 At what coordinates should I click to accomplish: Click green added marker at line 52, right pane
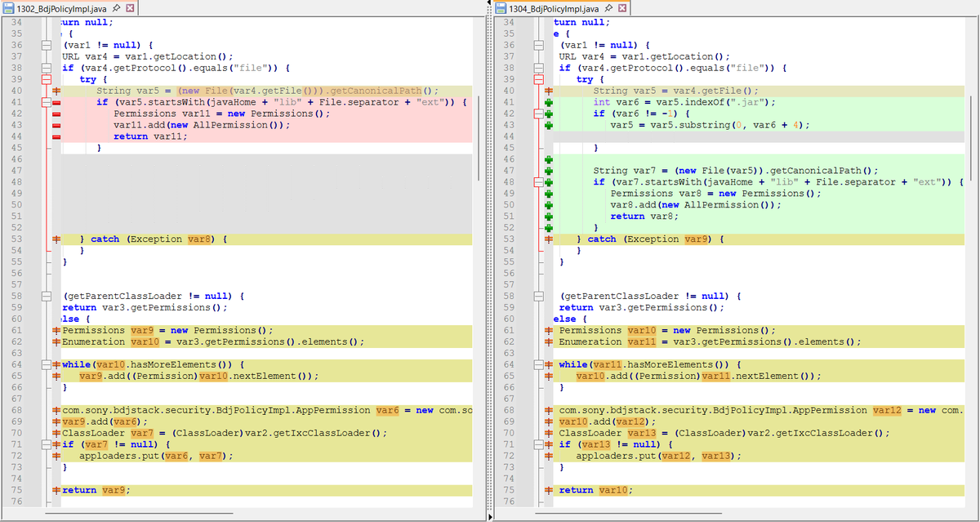tap(550, 228)
